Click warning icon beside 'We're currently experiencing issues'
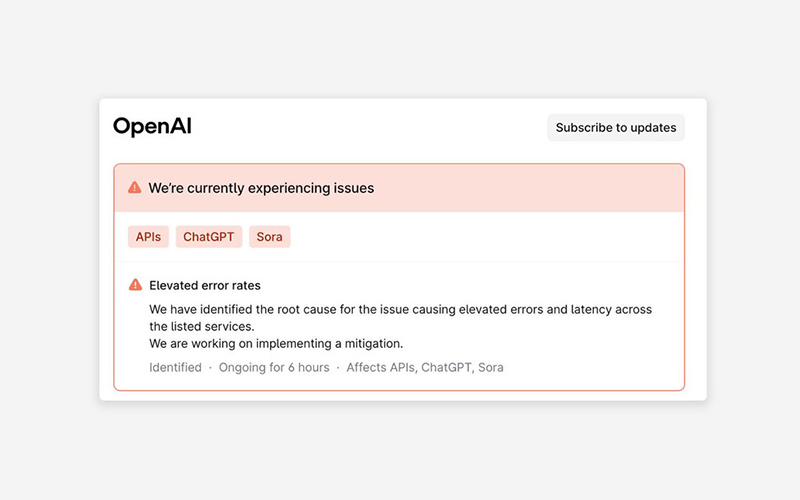 click(135, 187)
